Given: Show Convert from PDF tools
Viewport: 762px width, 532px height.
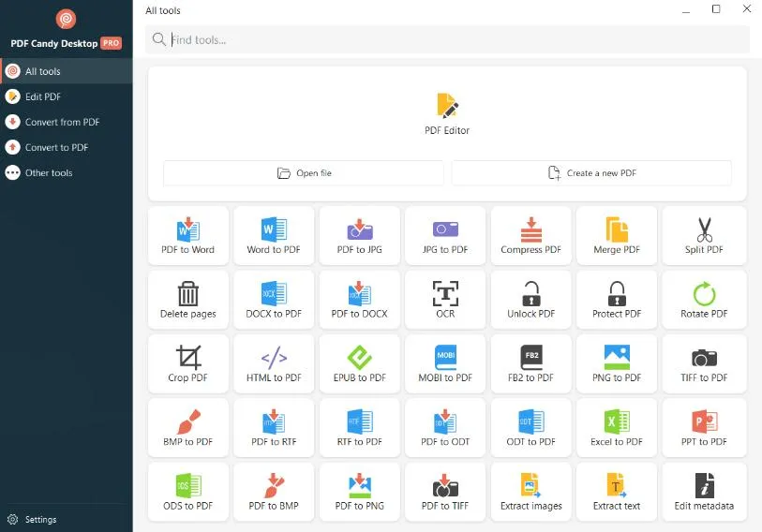Looking at the screenshot, I should pyautogui.click(x=67, y=122).
